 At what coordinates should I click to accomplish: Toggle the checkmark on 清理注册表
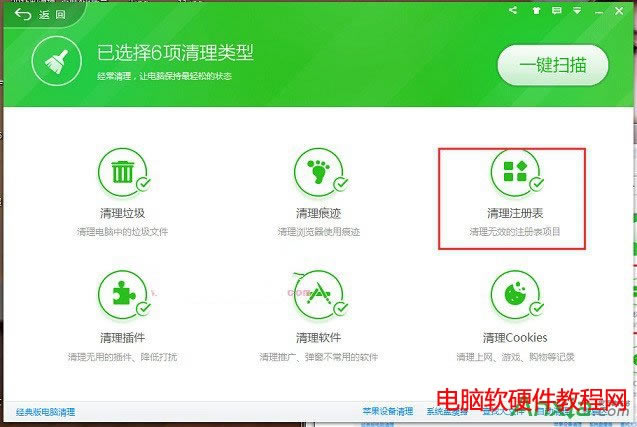coord(537,184)
